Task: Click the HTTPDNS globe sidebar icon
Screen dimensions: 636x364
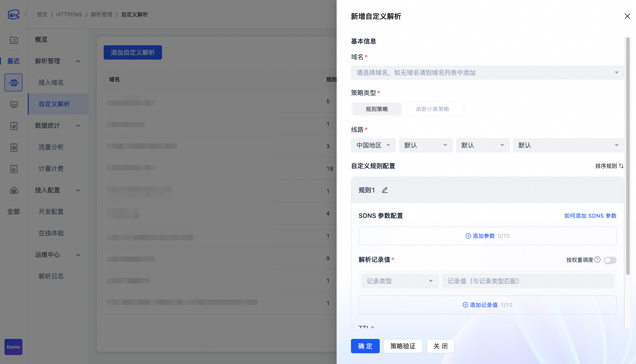Action: point(13,82)
